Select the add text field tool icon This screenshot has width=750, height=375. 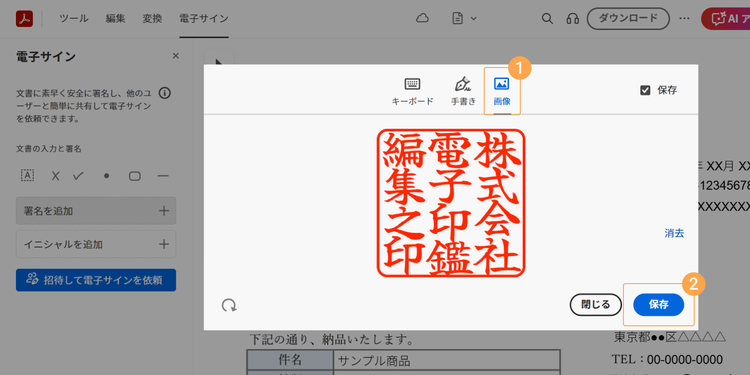pos(27,176)
